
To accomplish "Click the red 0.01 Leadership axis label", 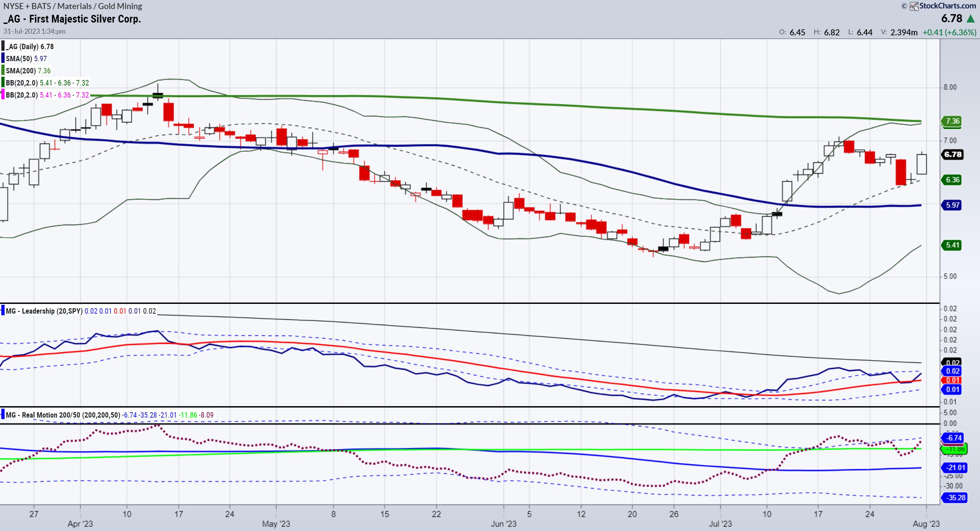I will pos(952,380).
